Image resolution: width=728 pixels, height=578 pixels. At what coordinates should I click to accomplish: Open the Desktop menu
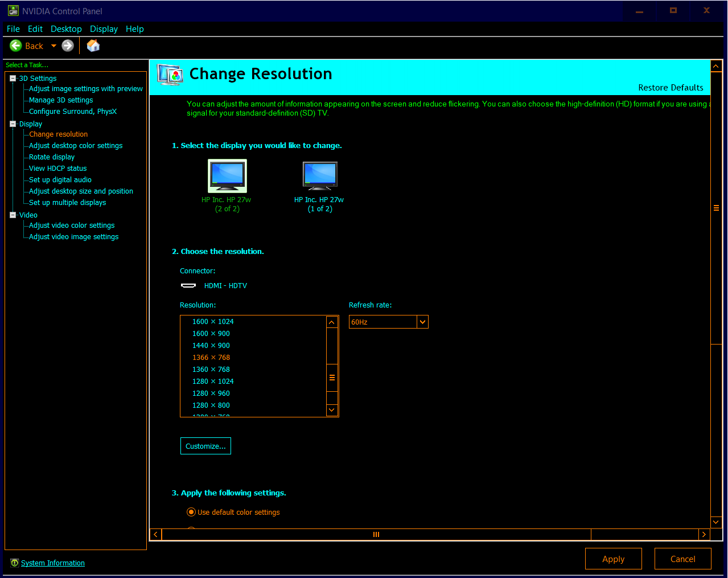point(66,29)
